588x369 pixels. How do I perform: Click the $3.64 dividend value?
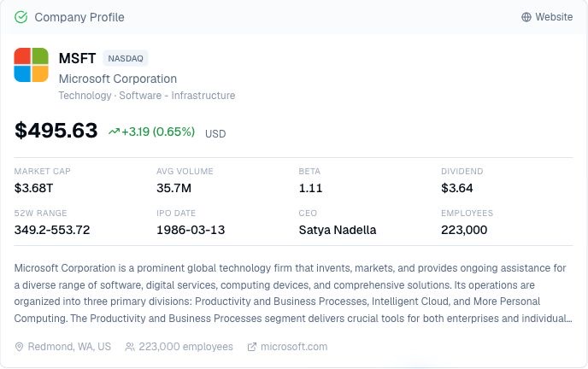coord(456,188)
